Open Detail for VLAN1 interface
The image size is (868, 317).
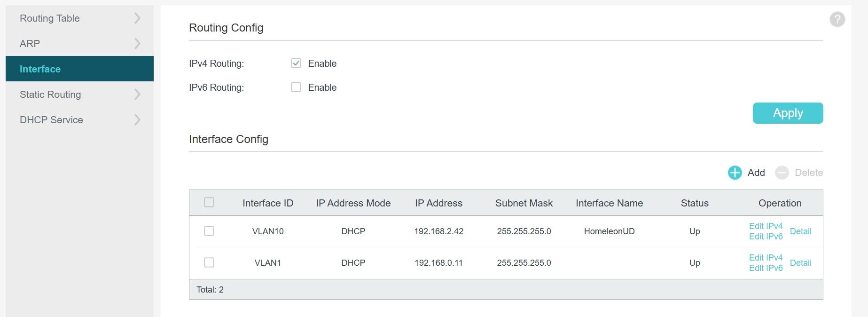tap(800, 263)
